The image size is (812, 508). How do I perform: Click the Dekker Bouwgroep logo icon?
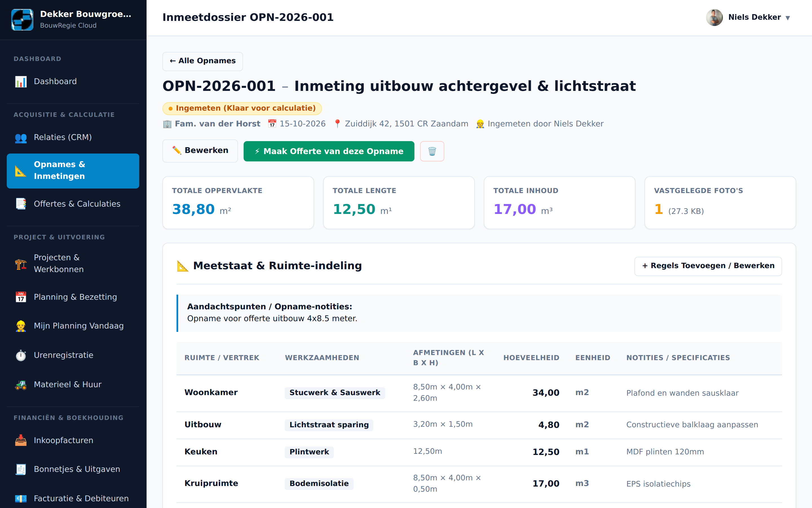click(22, 19)
